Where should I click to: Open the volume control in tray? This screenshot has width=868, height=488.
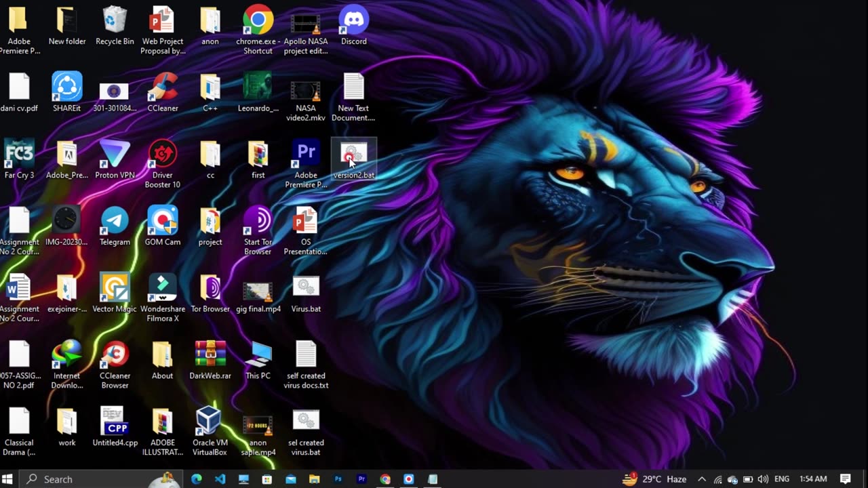click(x=763, y=479)
